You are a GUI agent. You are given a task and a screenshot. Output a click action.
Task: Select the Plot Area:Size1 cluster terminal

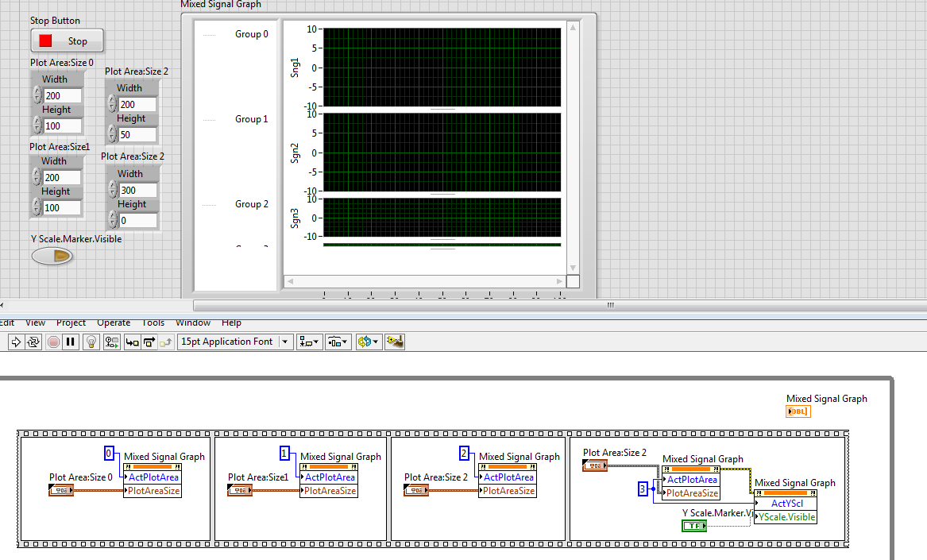click(239, 490)
